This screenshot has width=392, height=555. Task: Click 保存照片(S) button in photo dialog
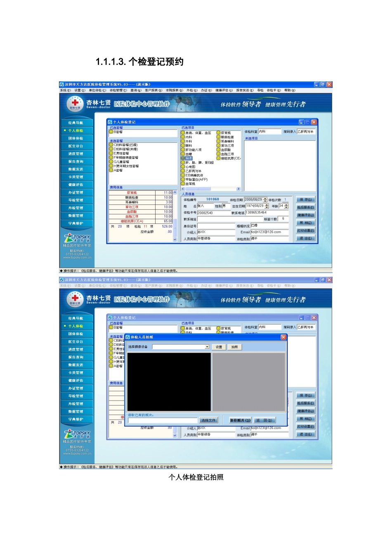click(x=240, y=420)
